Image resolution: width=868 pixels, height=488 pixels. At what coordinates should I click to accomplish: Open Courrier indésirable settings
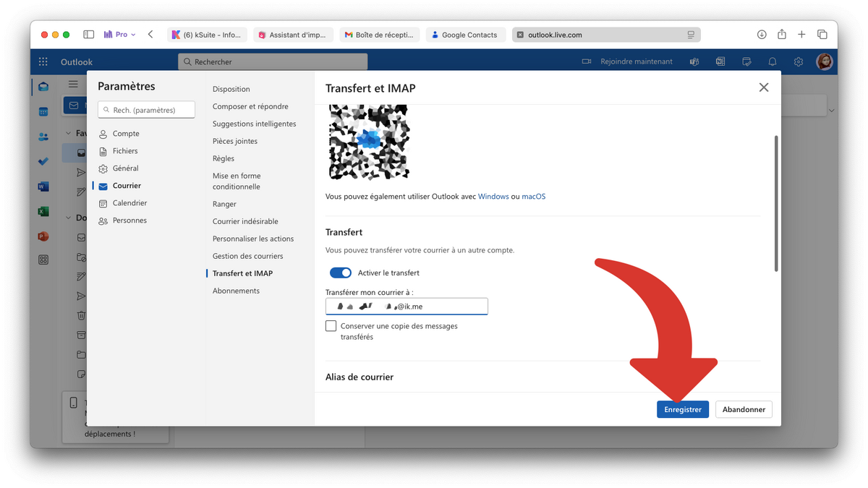(245, 221)
